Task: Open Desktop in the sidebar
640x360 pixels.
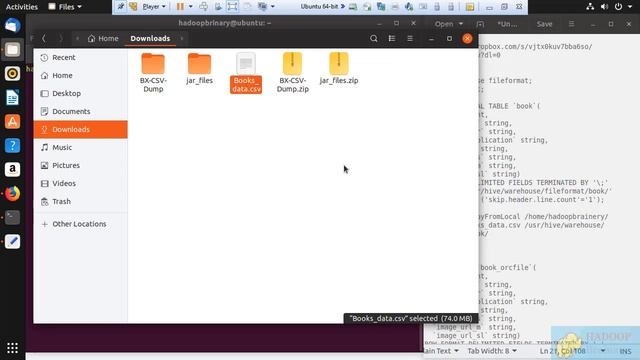Action: (x=80, y=93)
